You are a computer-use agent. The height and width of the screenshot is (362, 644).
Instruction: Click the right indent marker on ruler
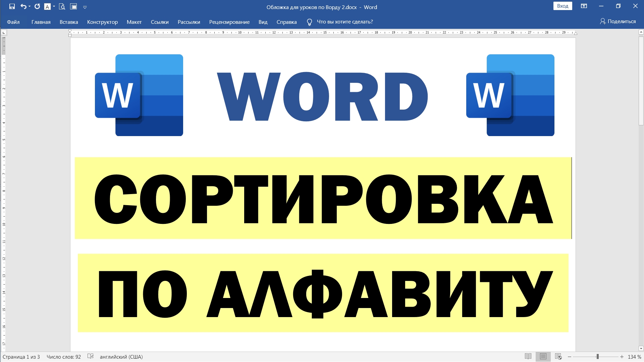click(x=576, y=33)
